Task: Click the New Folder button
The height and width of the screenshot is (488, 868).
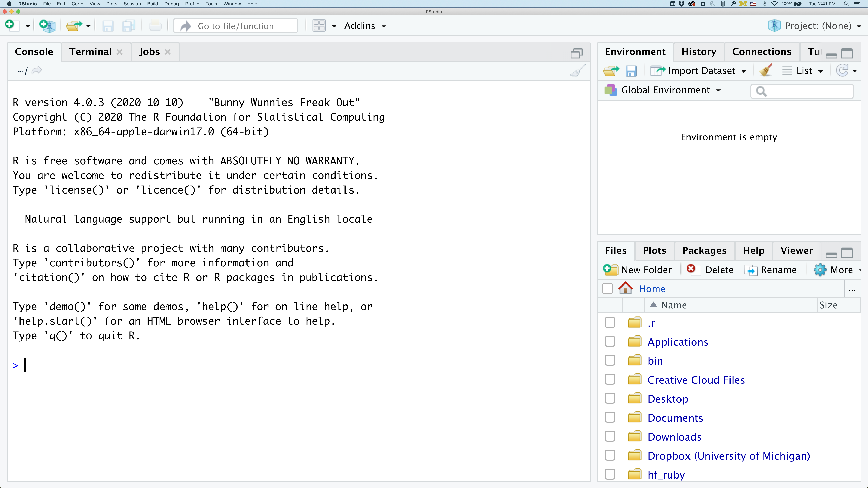Action: pos(637,270)
